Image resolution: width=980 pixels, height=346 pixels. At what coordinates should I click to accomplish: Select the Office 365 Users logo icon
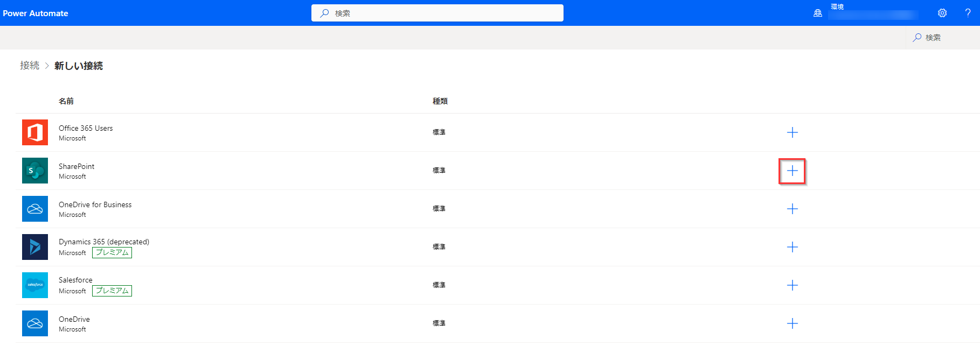[x=35, y=132]
